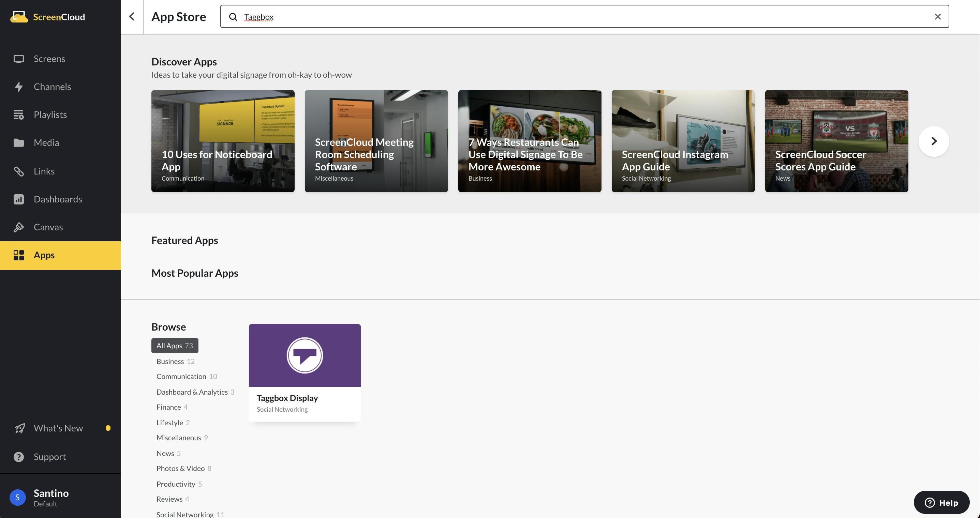Click the Browse heading
Screen dimensions: 980x518
pos(168,327)
